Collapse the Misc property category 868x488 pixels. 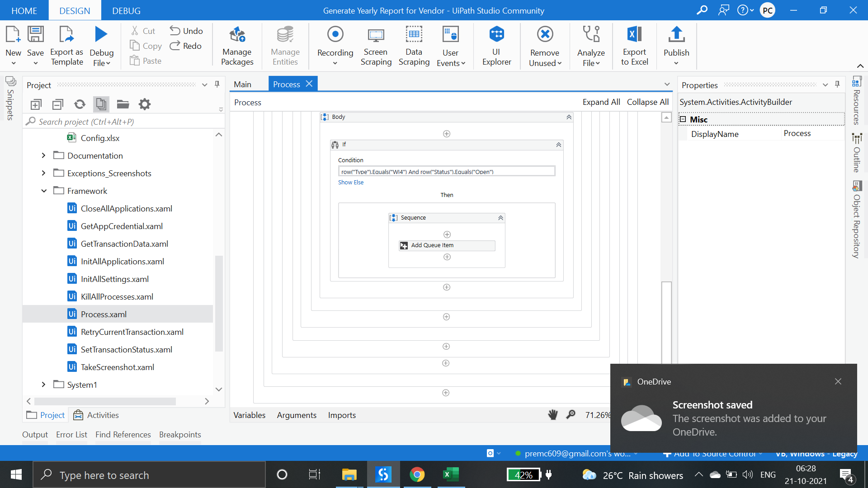683,119
